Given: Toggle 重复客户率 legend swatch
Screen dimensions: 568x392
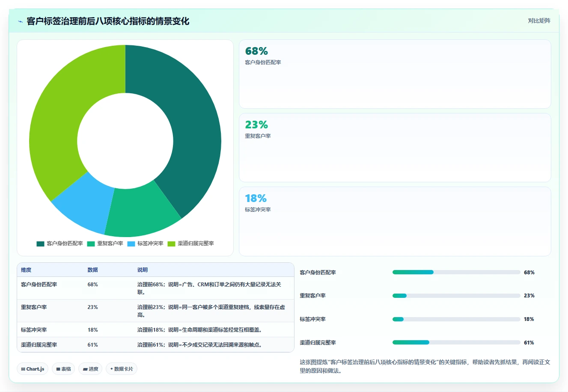Looking at the screenshot, I should click(91, 244).
